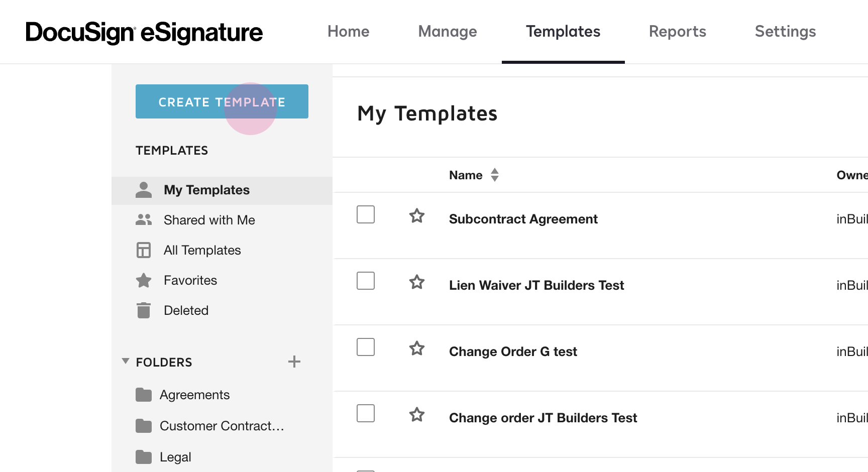Open the Favorites templates view
The width and height of the screenshot is (868, 472).
190,280
